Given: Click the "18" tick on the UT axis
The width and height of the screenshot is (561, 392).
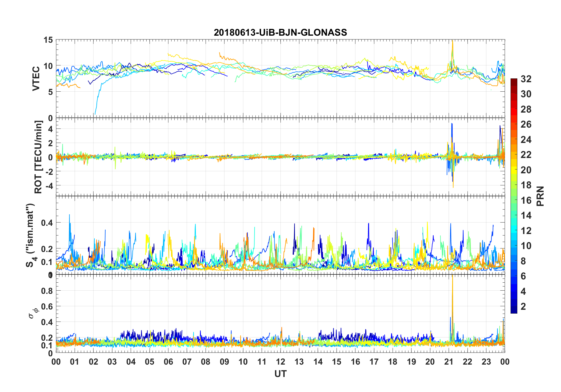Looking at the screenshot, I should point(393,362).
